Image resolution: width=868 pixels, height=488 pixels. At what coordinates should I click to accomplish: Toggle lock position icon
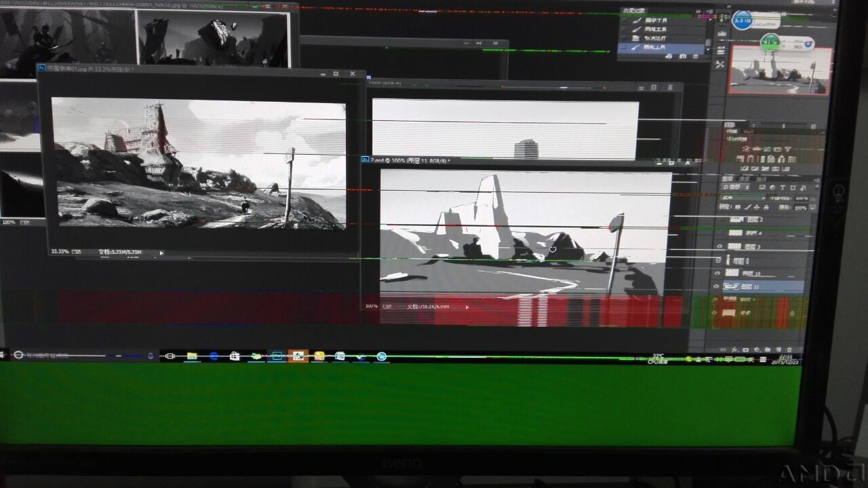(757, 207)
